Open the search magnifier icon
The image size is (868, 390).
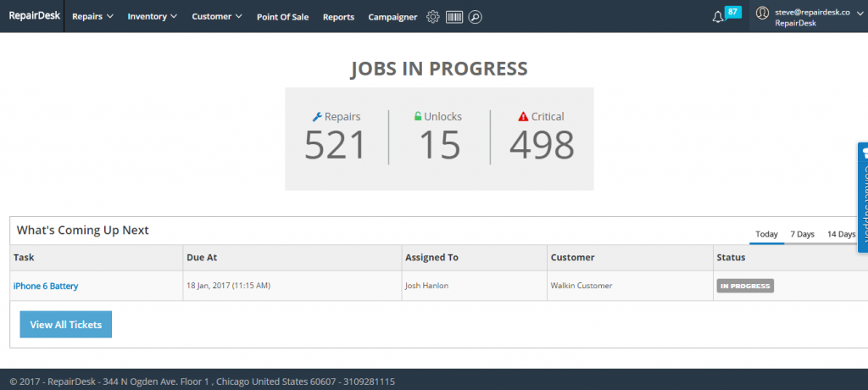(476, 17)
